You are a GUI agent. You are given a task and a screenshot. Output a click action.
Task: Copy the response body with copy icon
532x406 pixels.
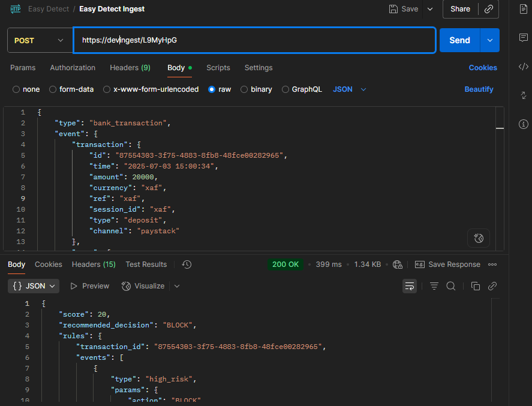pos(475,286)
